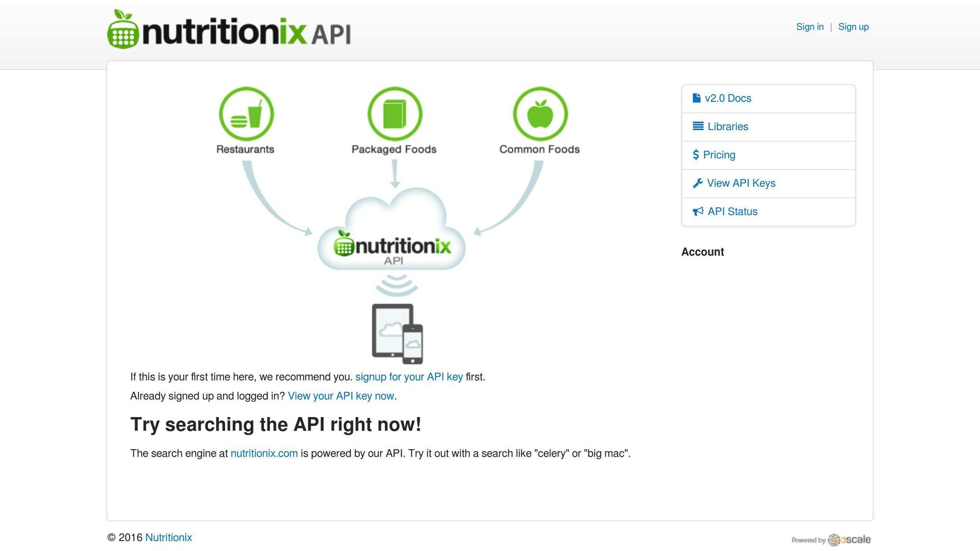Click the Nutritionix API logo in header

(x=229, y=30)
